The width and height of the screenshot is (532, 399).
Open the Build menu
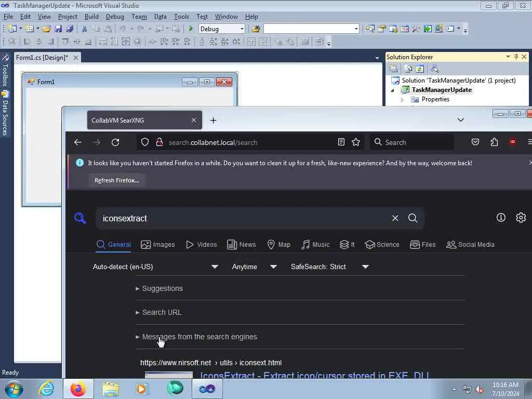click(x=91, y=17)
